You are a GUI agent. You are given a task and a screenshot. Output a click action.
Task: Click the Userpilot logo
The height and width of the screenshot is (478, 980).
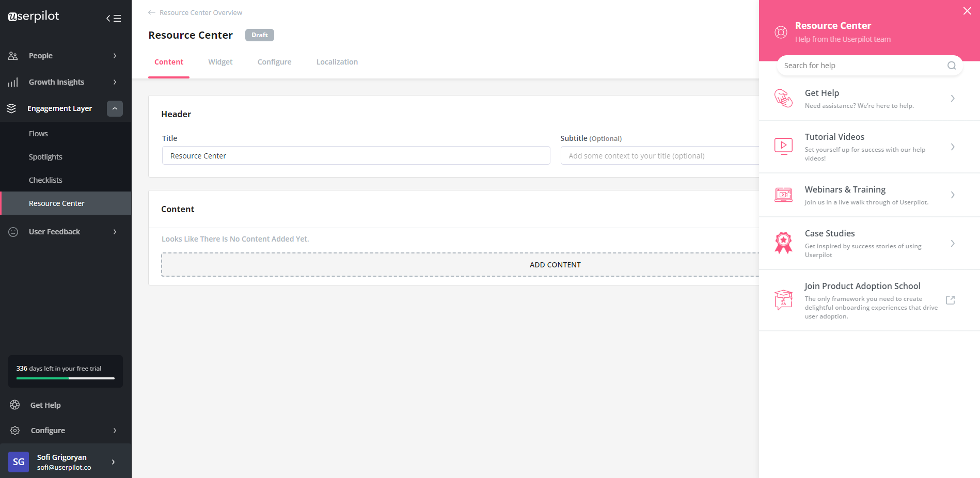pyautogui.click(x=32, y=16)
